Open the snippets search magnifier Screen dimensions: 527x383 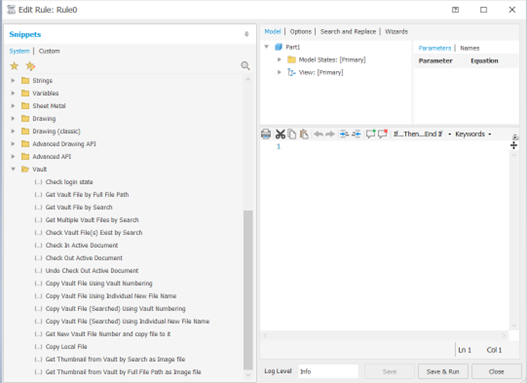[x=245, y=66]
